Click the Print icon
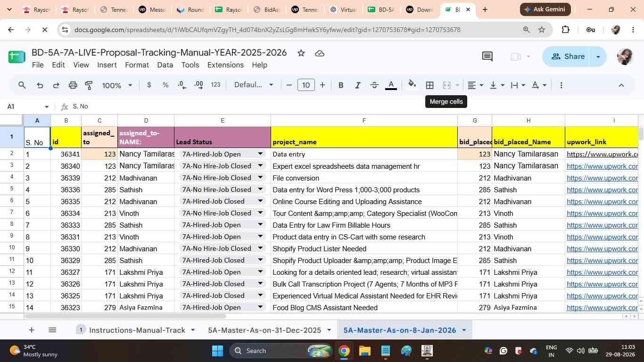The height and width of the screenshot is (362, 644). coord(73,85)
